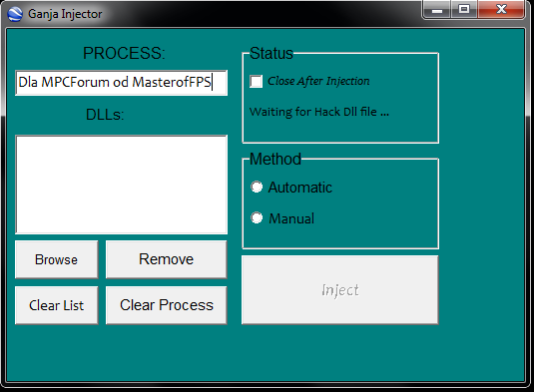Screen dimensions: 534x392
Task: Select the Automatic method radio button
Action: (257, 187)
